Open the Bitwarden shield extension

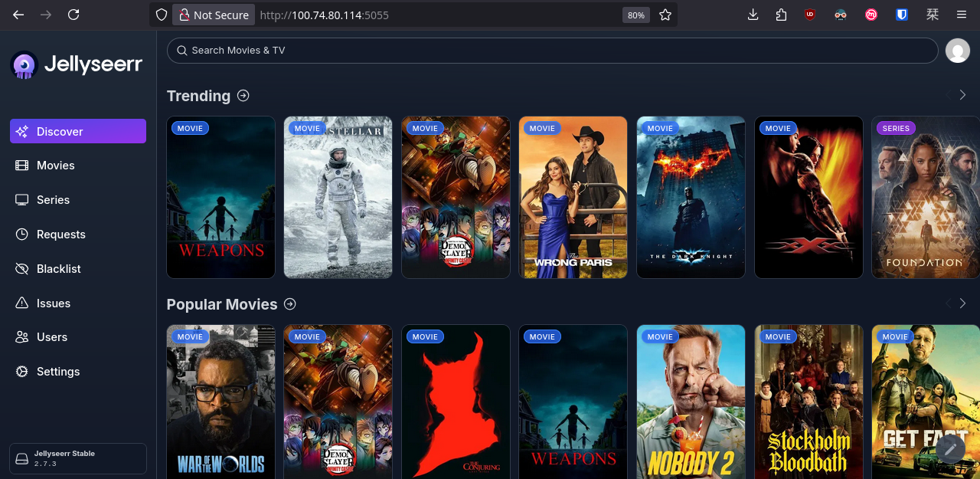click(x=902, y=15)
